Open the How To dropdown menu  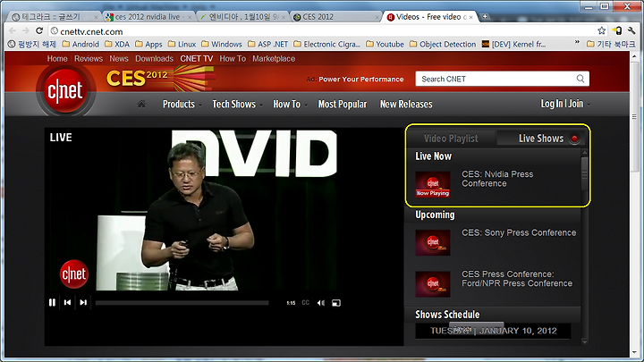[290, 105]
